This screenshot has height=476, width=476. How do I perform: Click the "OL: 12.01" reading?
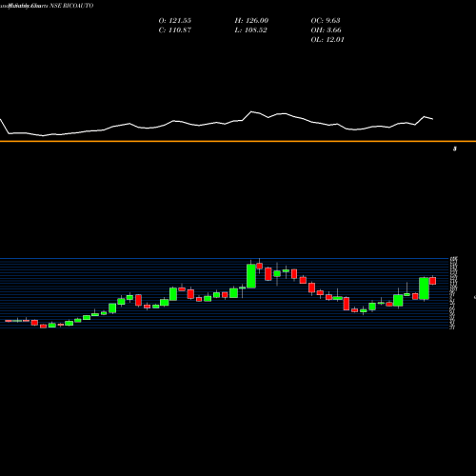point(327,40)
